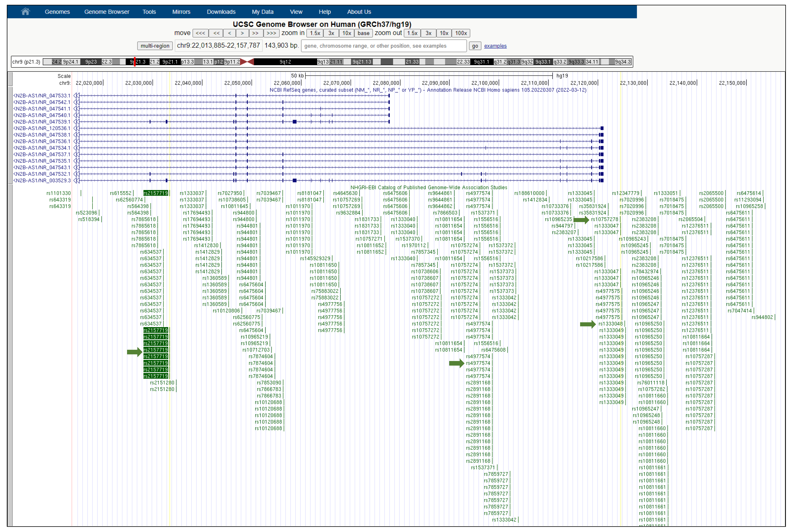Expand the Tools menu dropdown
Screen dimensions: 794x532
(x=149, y=12)
